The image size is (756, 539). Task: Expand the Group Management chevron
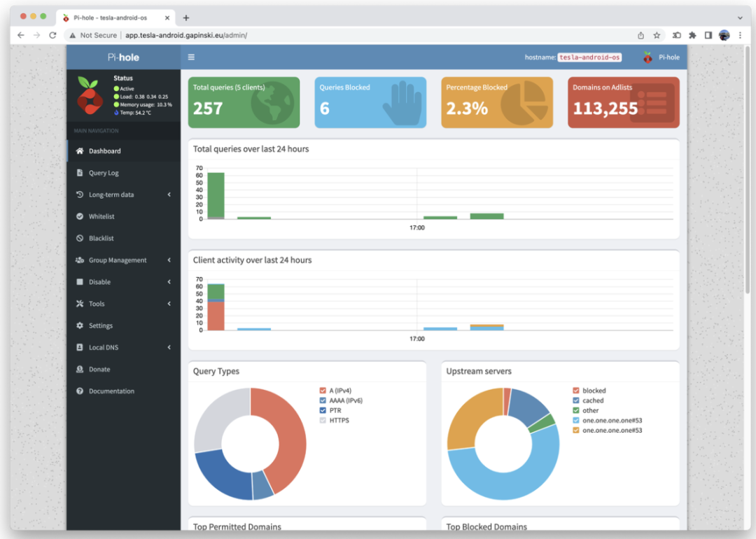[169, 260]
